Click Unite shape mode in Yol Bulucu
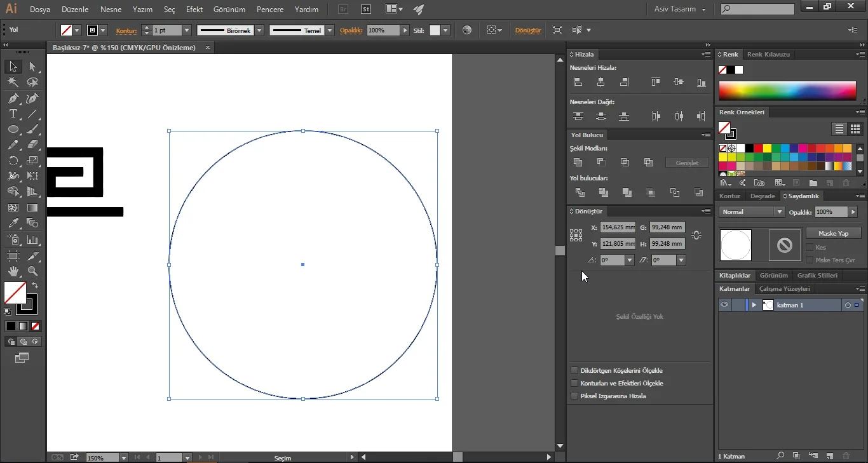The image size is (868, 463). click(x=578, y=163)
